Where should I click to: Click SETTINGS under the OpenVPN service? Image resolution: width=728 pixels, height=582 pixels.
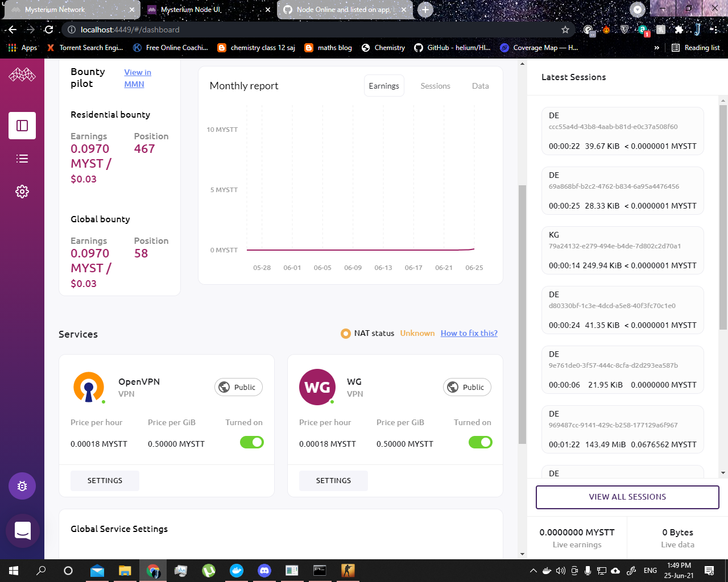[x=105, y=480]
